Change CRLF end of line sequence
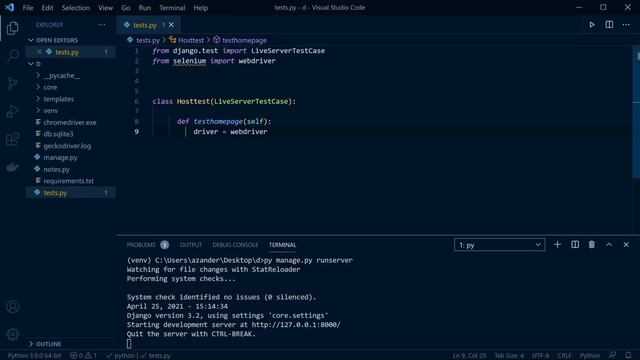Screen dimensions: 640x360 564,356
